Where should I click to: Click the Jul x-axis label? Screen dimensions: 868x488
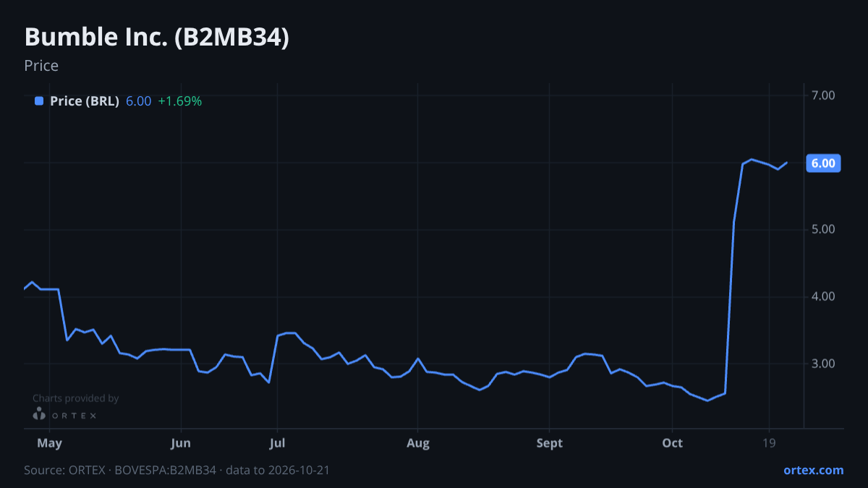coord(276,443)
